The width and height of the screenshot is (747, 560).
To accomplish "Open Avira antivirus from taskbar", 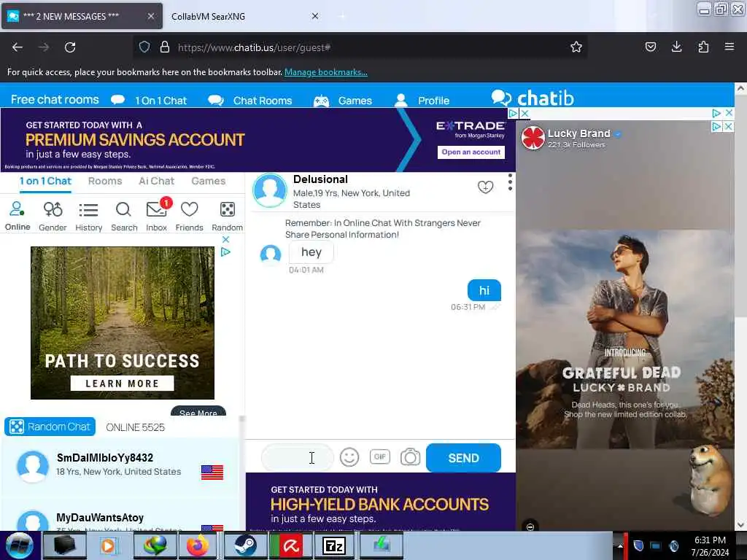I will pos(290,545).
